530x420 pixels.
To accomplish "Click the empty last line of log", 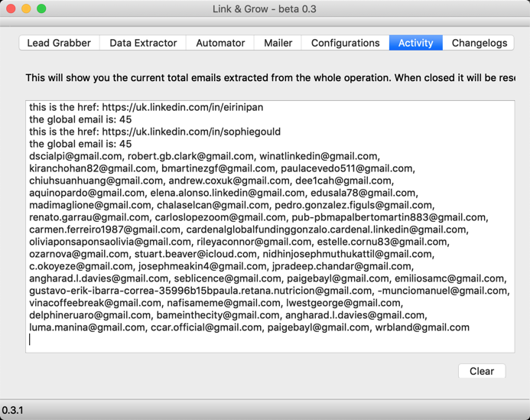I will [270, 340].
